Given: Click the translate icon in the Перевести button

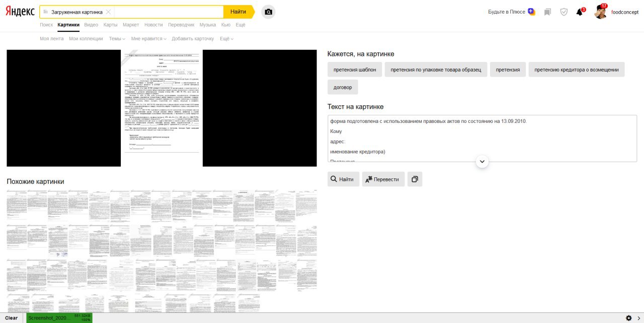Looking at the screenshot, I should coord(369,179).
